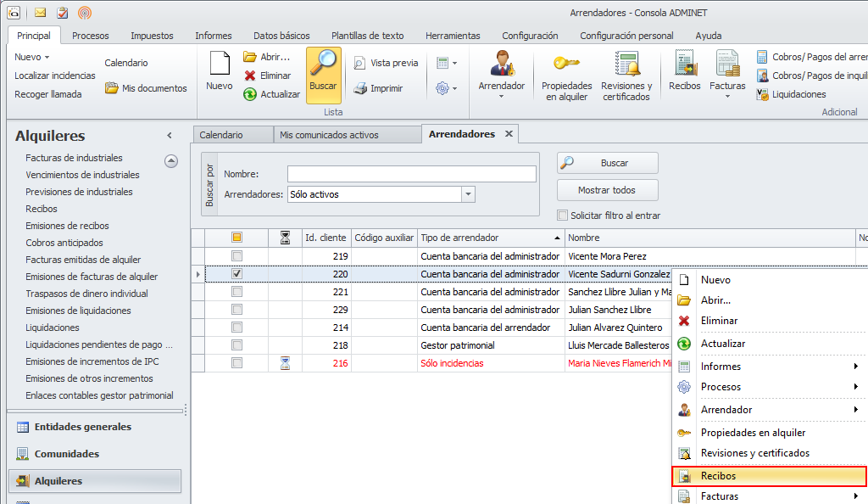Enable Solicitar filtro al entrar checkbox
This screenshot has height=504, width=868.
click(x=563, y=216)
